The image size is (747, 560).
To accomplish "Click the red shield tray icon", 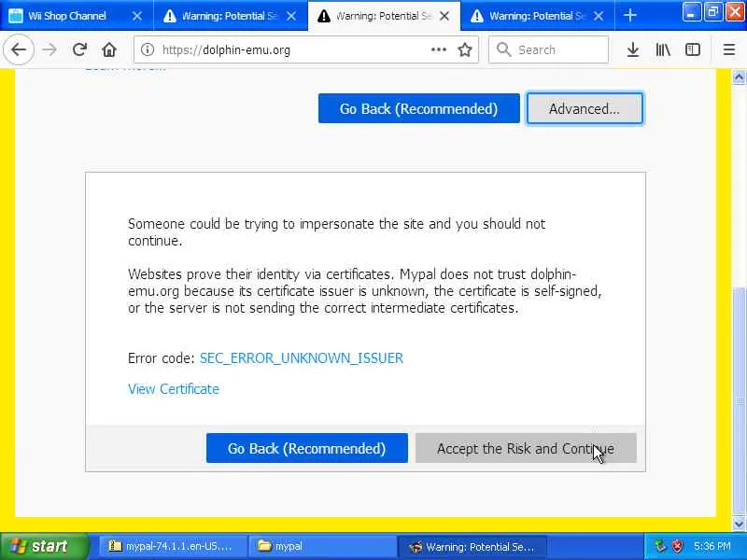I will [677, 546].
